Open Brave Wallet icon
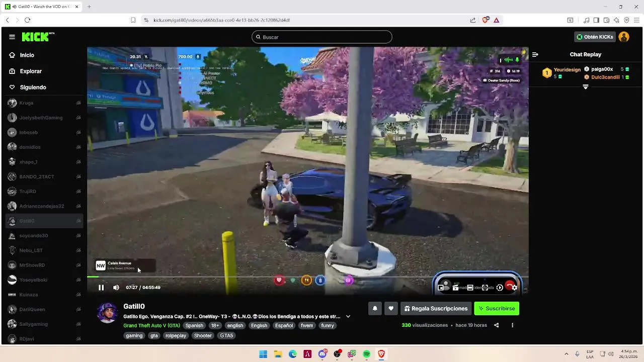The height and width of the screenshot is (362, 644). click(x=606, y=20)
